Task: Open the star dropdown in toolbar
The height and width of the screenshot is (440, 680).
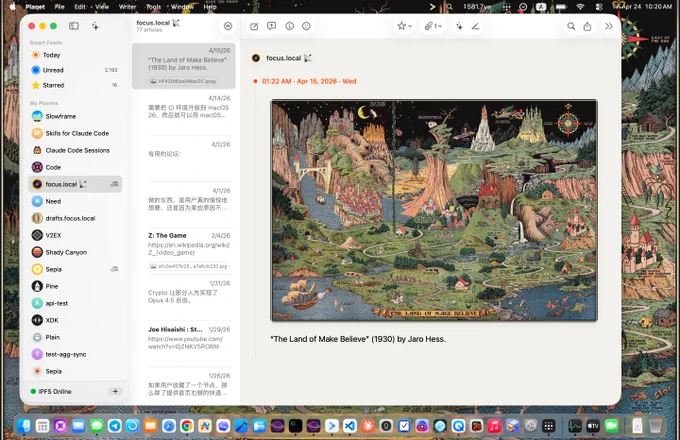Action: click(404, 26)
